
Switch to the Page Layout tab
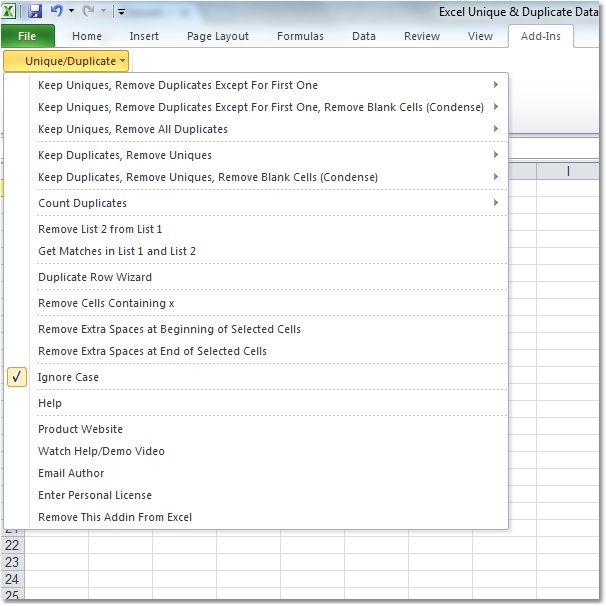click(218, 36)
